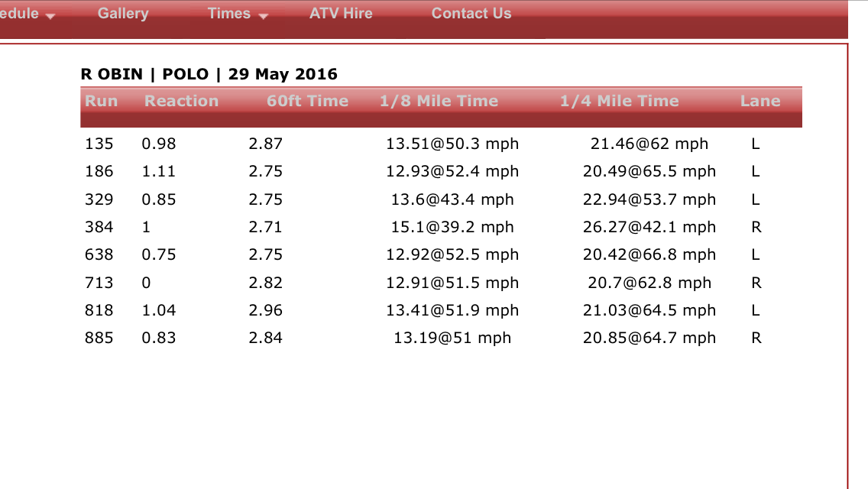Click reaction value 0 in run 713 row

point(146,283)
